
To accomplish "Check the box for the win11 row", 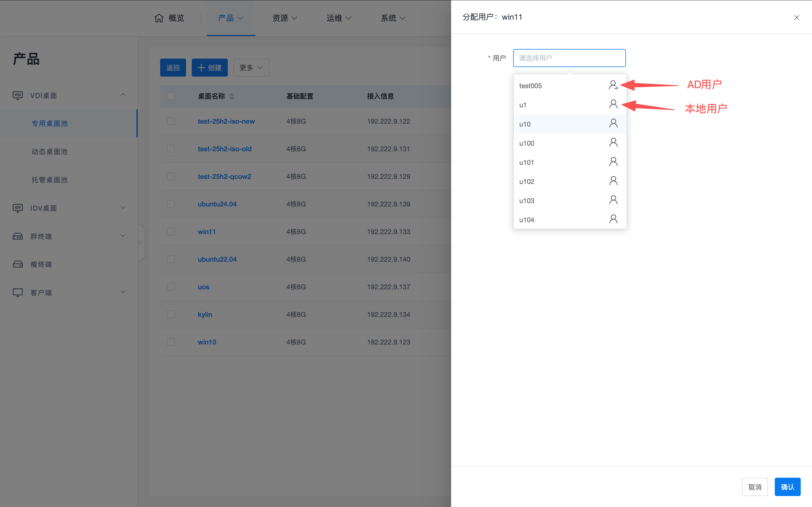I will pyautogui.click(x=171, y=231).
